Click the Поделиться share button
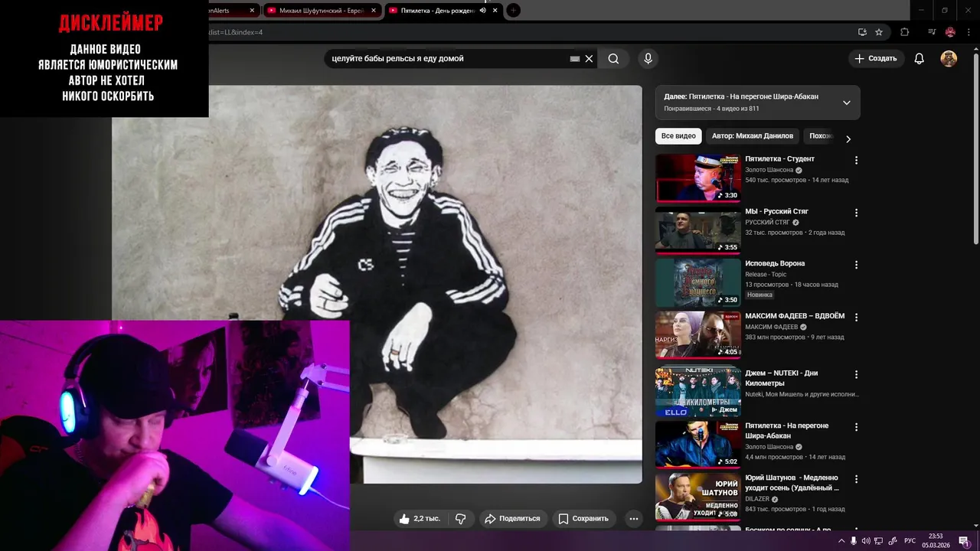Screen dimensions: 980x551 tap(514, 519)
